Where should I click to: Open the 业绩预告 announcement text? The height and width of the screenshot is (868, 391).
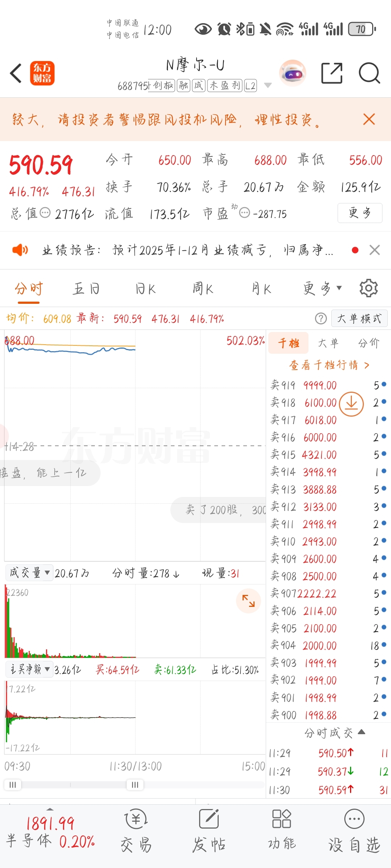[188, 250]
